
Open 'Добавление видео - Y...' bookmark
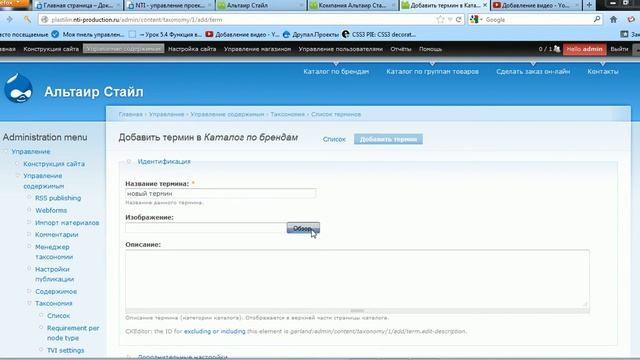click(x=242, y=35)
